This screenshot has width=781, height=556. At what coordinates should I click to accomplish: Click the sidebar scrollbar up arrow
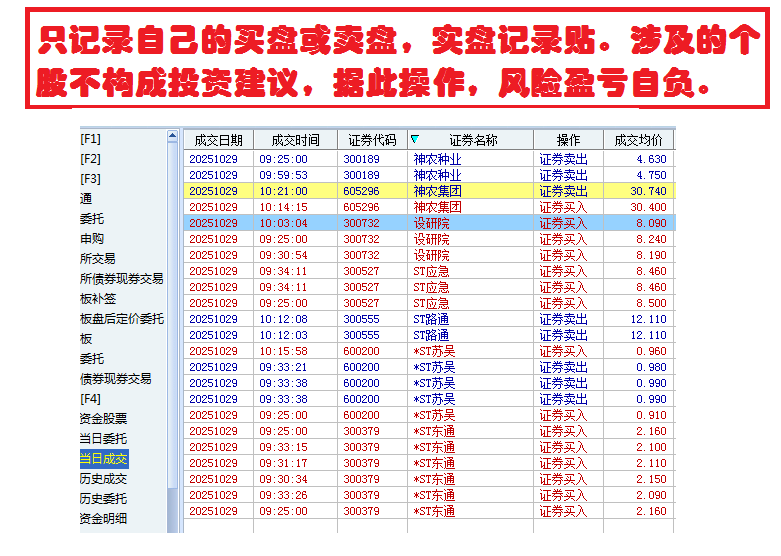coord(172,136)
